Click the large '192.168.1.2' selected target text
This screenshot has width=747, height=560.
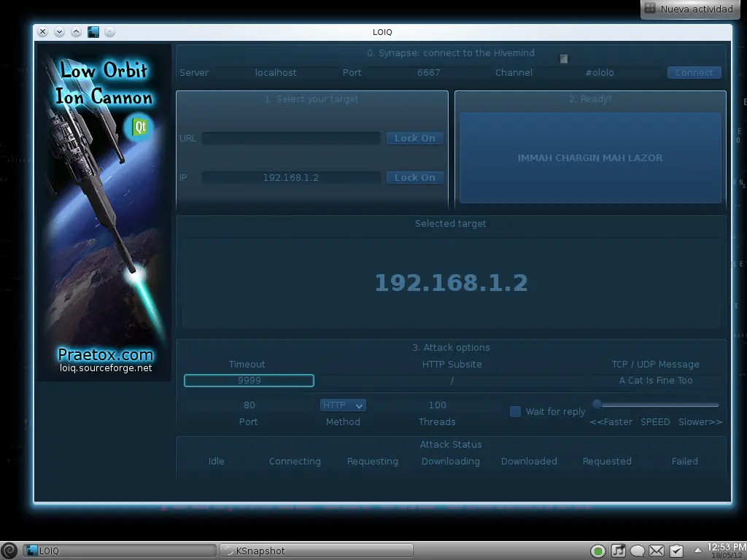pos(451,283)
